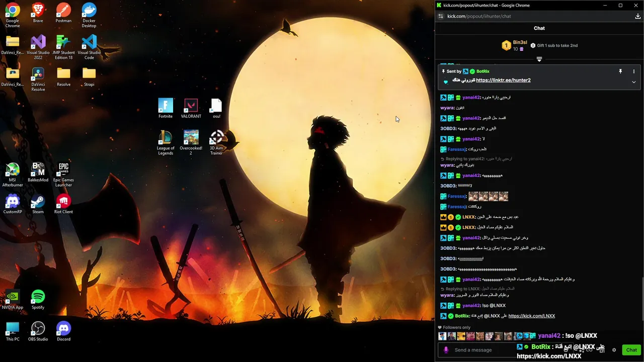The image size is (644, 362).
Task: Open the linktr.ee/hunter2 pinned link
Action: [503, 80]
